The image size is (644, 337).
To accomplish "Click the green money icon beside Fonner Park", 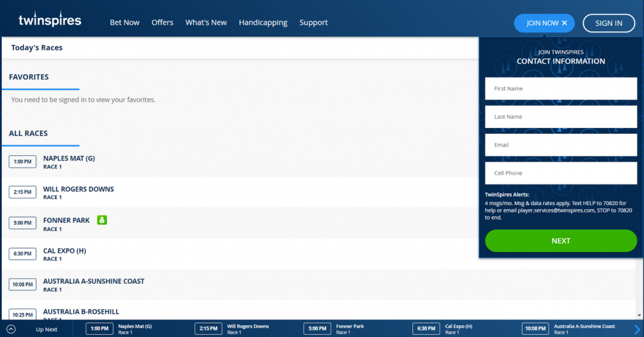I will (x=102, y=220).
